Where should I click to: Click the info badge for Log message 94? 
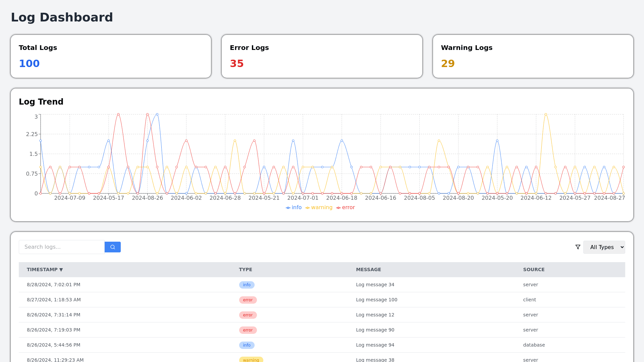pos(247,345)
